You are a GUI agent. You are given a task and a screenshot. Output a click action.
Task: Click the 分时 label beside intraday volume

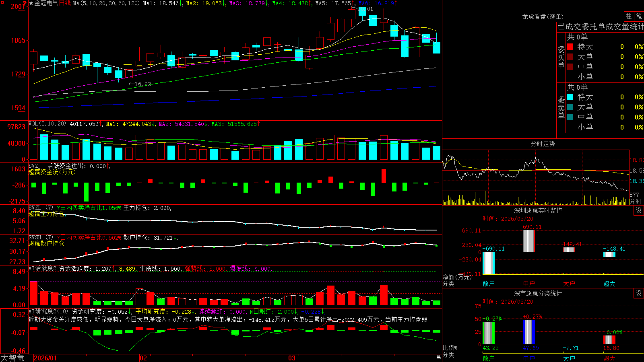636,201
